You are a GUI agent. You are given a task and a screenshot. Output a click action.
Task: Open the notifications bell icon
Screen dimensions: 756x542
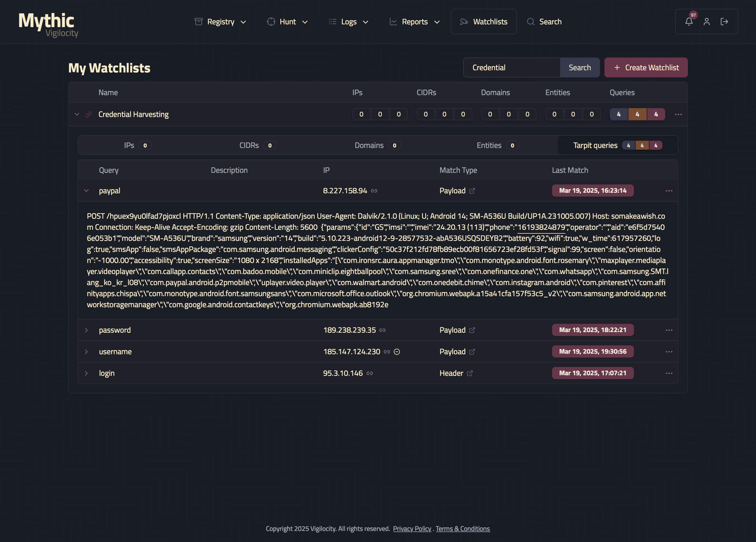tap(689, 22)
